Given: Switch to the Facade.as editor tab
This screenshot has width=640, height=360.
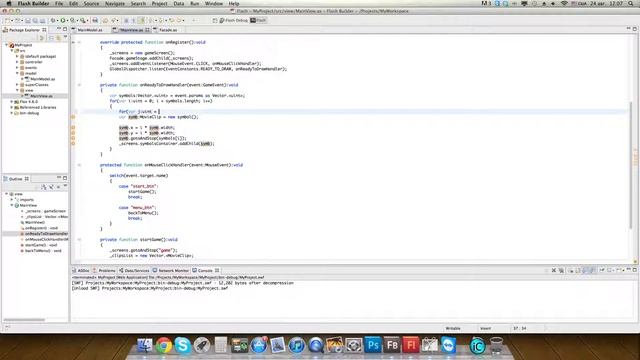Looking at the screenshot, I should click(x=168, y=30).
